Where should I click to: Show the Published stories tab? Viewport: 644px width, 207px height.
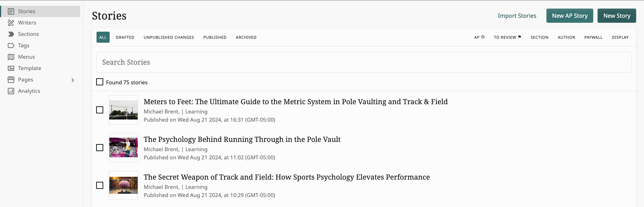click(x=215, y=37)
